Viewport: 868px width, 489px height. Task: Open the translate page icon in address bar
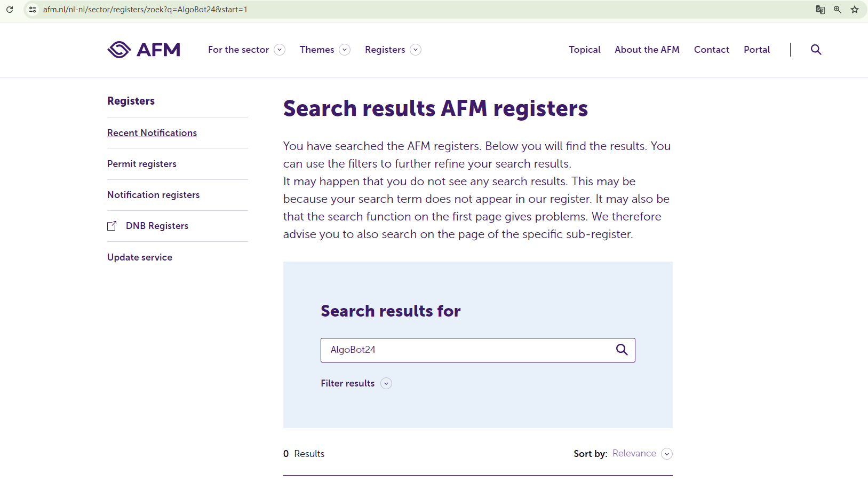(x=820, y=10)
